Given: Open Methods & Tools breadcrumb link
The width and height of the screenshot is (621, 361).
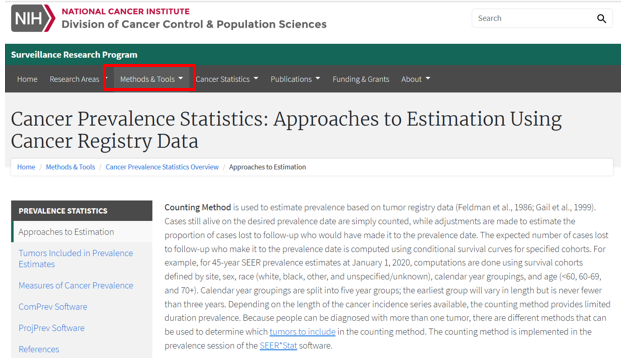Looking at the screenshot, I should [x=70, y=167].
